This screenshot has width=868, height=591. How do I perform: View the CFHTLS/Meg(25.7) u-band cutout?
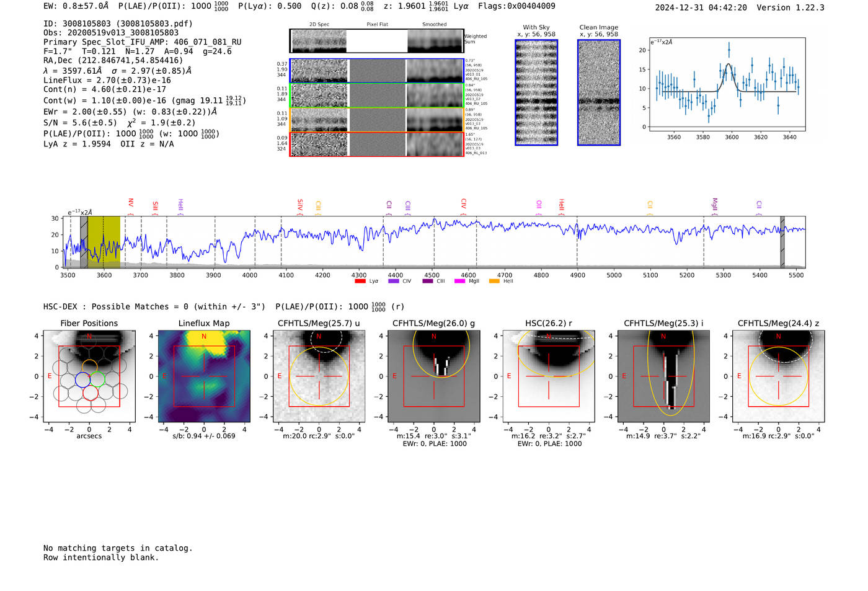point(319,376)
